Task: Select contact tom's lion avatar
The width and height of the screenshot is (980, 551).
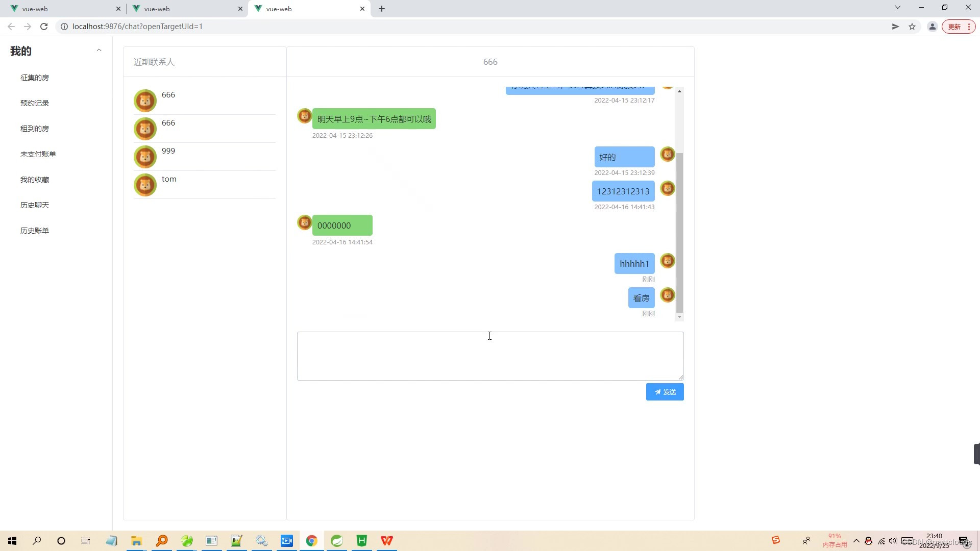Action: 145,185
